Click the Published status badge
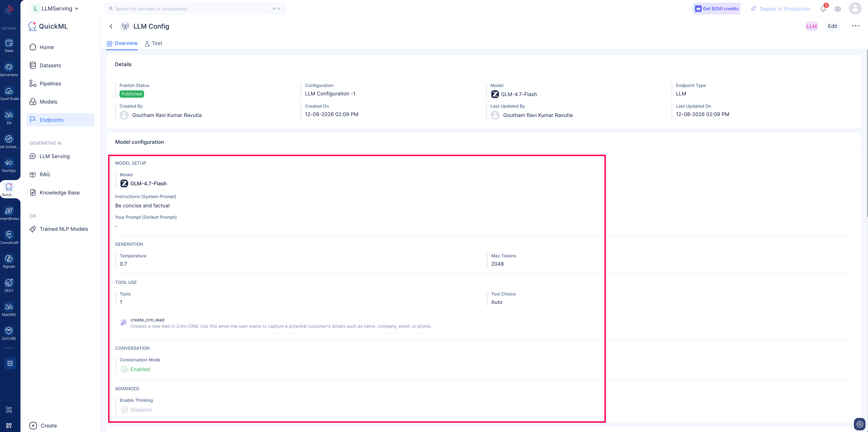Screen dimensions: 868x432 [x=132, y=94]
